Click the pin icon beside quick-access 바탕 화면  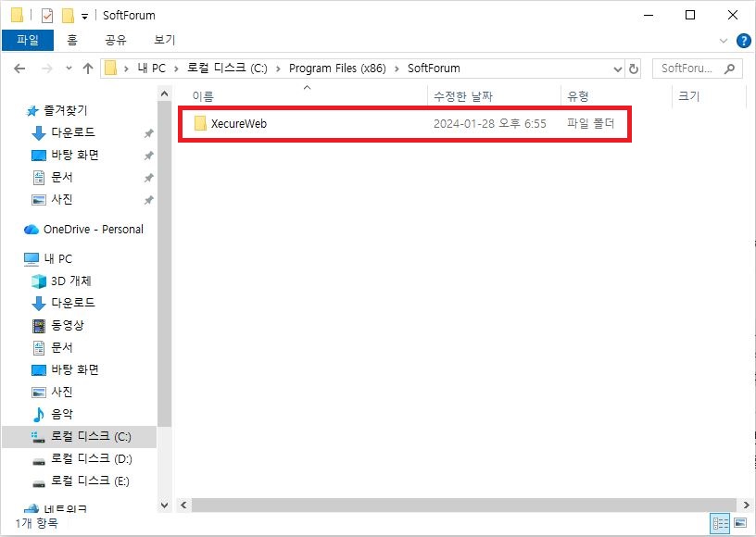pos(148,156)
